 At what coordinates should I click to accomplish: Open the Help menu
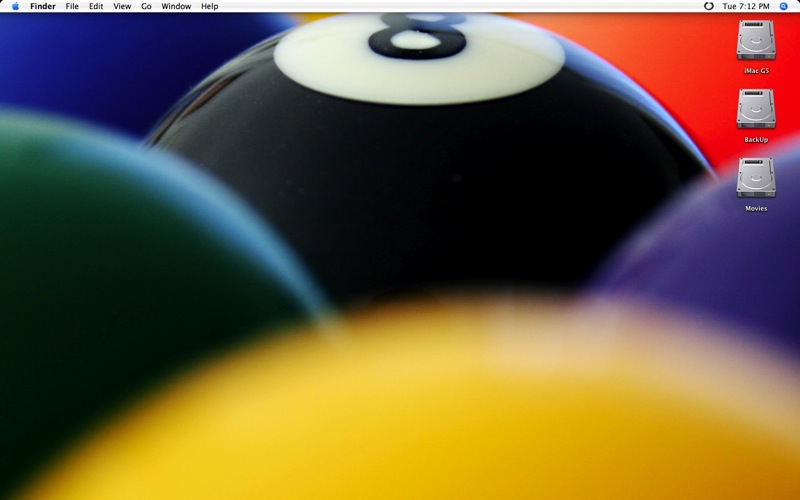[209, 6]
